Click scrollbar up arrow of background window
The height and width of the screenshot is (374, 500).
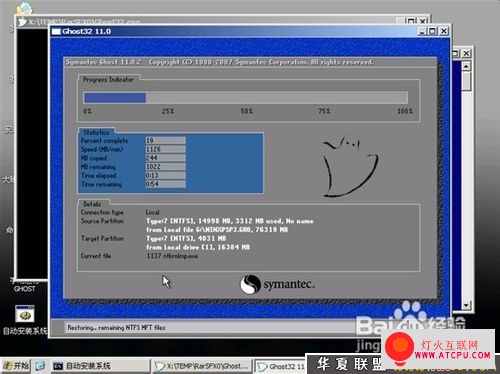coord(466,66)
